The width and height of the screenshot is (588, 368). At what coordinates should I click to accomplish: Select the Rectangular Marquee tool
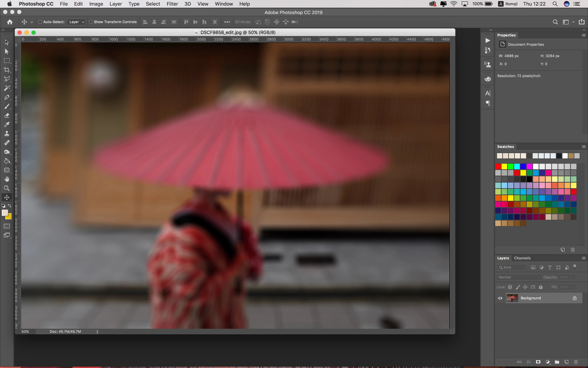7,61
